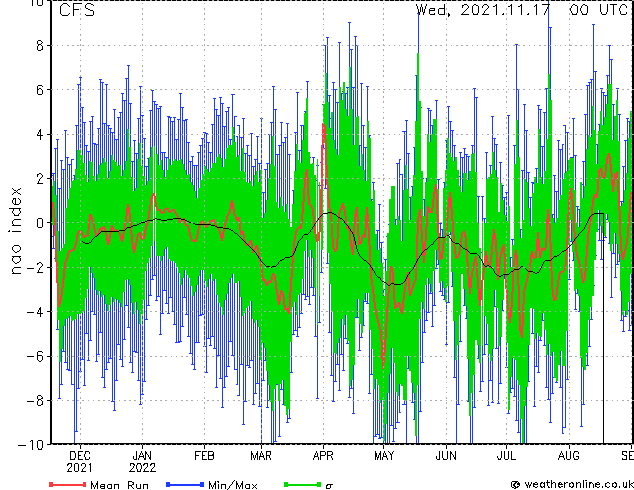This screenshot has height=490, width=634.
Task: Open the weatheronline.co.uk credit
Action: click(x=572, y=484)
